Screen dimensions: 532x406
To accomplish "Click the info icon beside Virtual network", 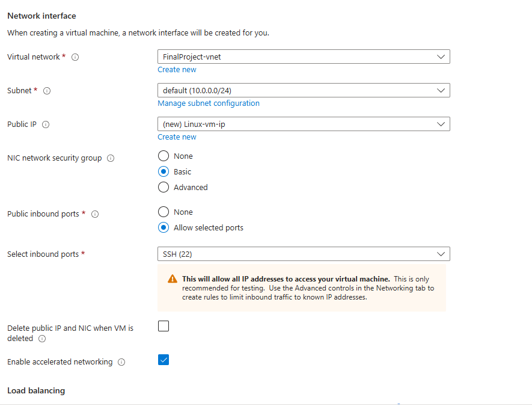I will (75, 57).
